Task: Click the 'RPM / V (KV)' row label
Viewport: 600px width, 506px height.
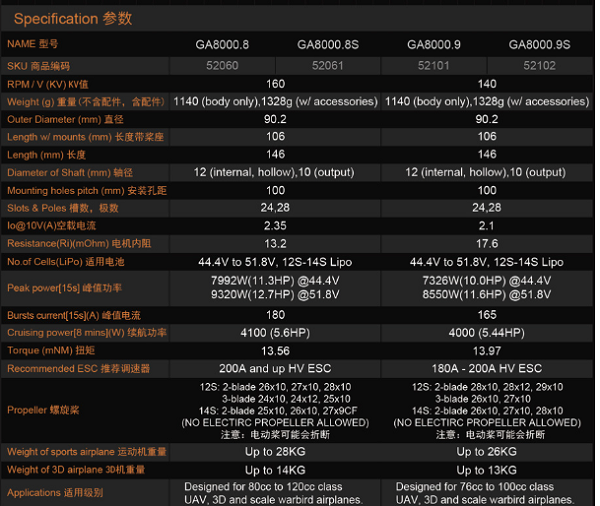Action: pos(47,84)
